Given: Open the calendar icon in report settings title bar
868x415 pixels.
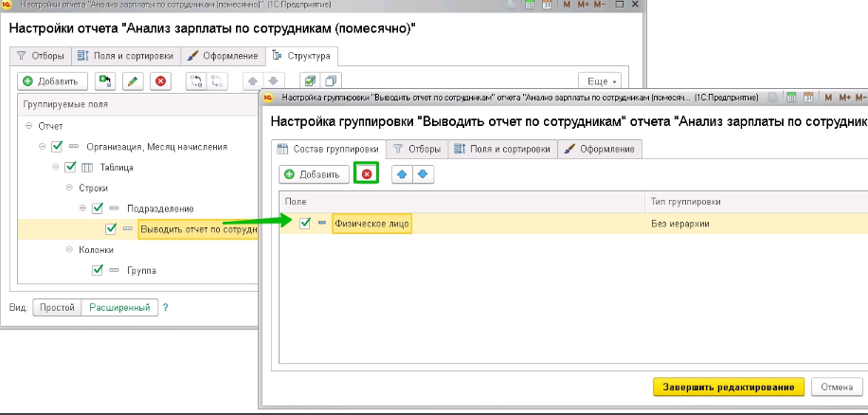Looking at the screenshot, I should (547, 5).
